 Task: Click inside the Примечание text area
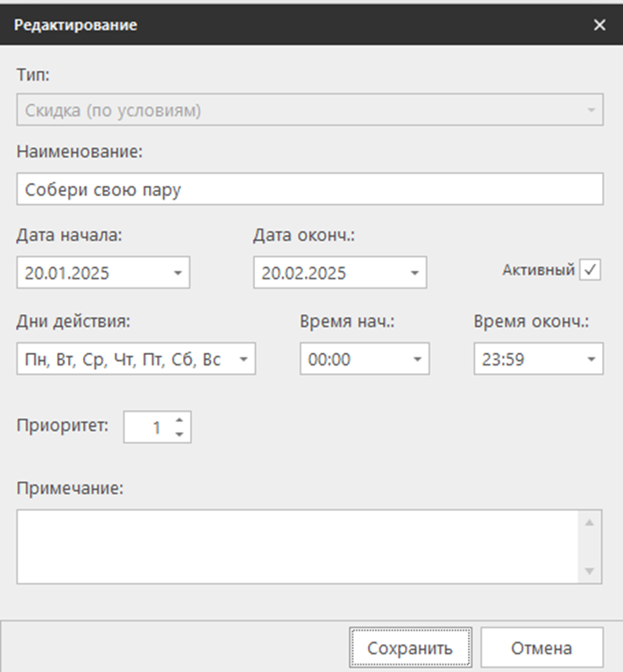(296, 547)
